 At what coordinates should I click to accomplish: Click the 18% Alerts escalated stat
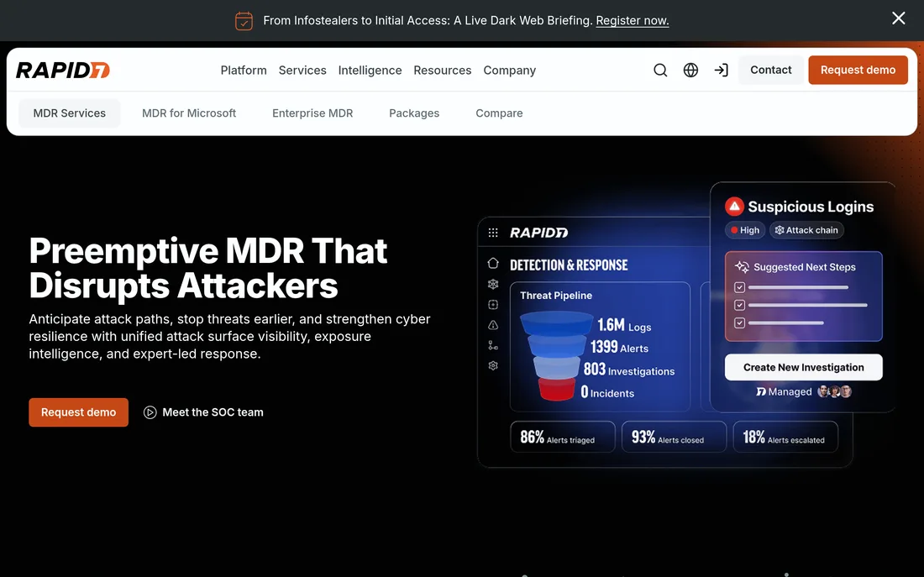pos(785,437)
